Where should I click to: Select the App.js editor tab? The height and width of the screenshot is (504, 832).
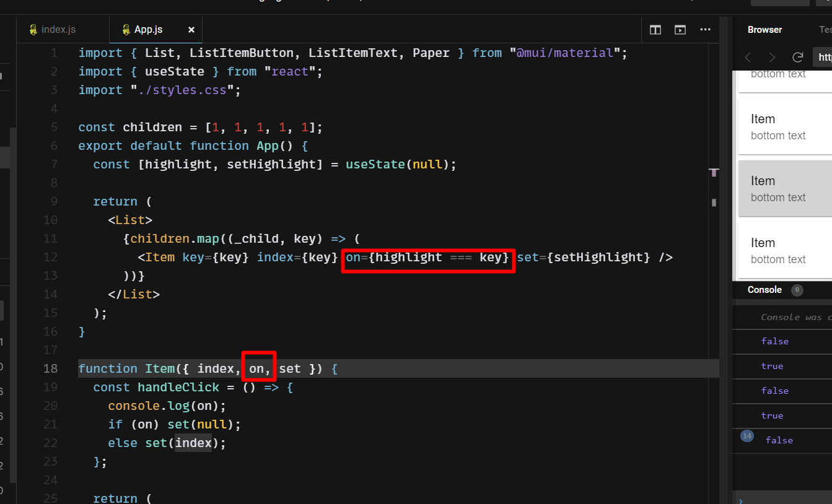tap(149, 30)
